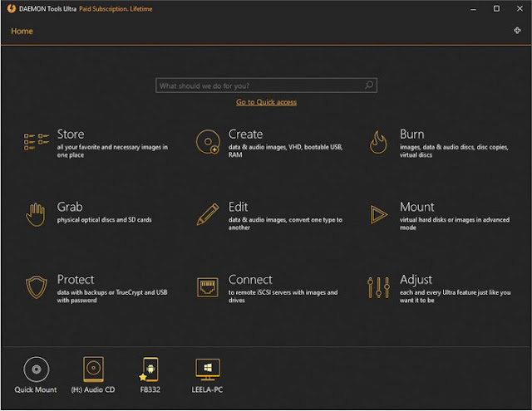Open the Edit heading
This screenshot has width=532, height=411.
coord(239,207)
